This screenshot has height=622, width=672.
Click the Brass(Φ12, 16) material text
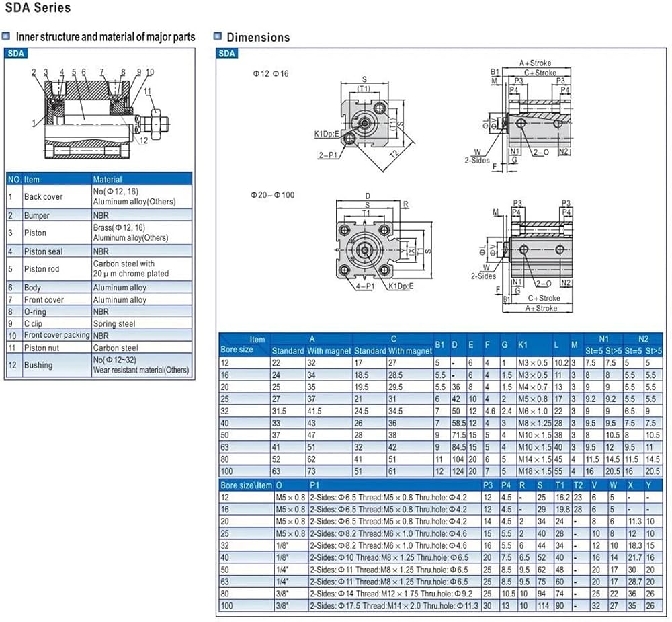tap(119, 227)
